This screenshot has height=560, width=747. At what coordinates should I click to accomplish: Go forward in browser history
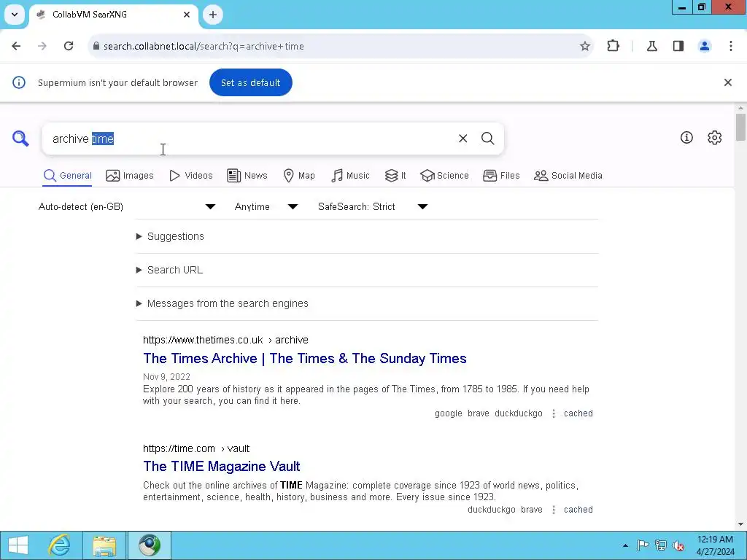click(x=42, y=46)
